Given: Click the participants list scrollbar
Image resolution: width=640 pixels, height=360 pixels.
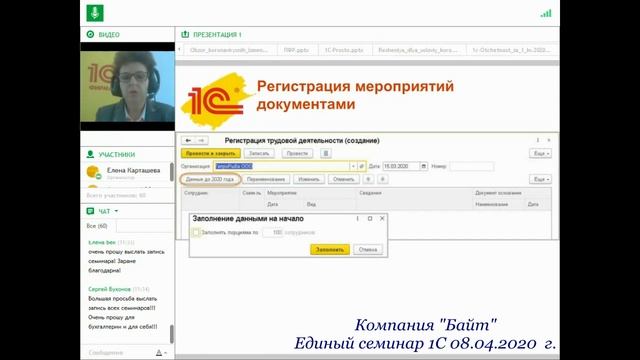Looking at the screenshot, I should 172,172.
